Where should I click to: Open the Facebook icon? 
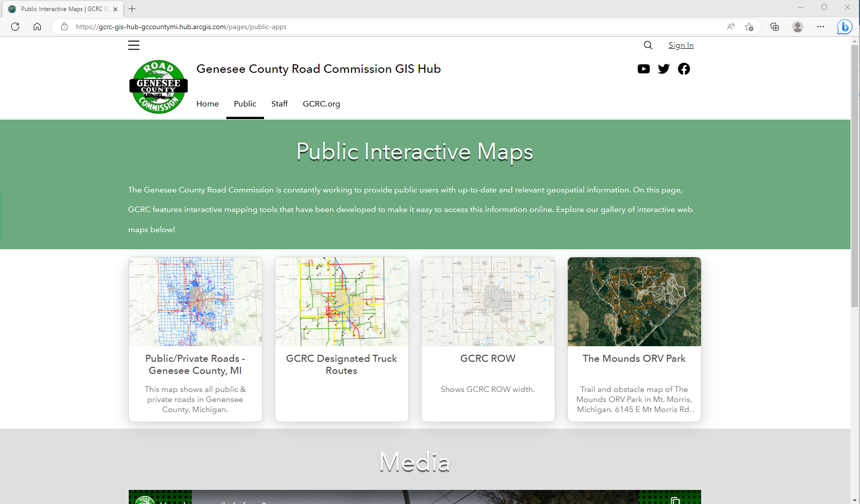pos(683,69)
